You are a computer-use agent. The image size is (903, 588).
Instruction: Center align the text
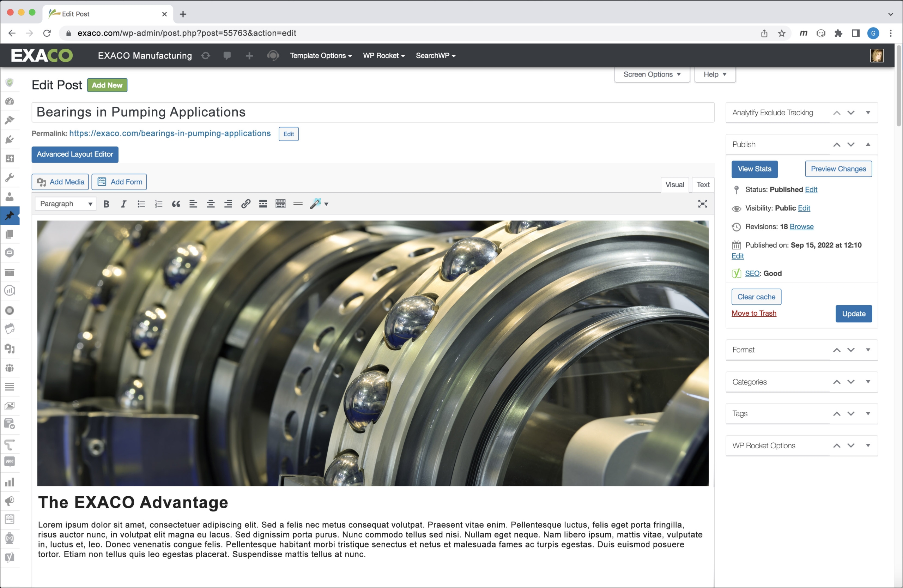point(211,204)
